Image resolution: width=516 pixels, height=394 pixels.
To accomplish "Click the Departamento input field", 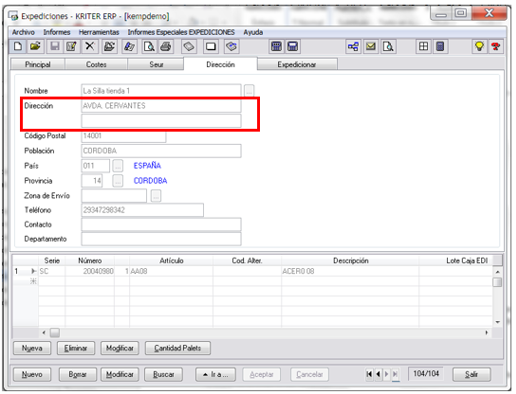I will (161, 239).
